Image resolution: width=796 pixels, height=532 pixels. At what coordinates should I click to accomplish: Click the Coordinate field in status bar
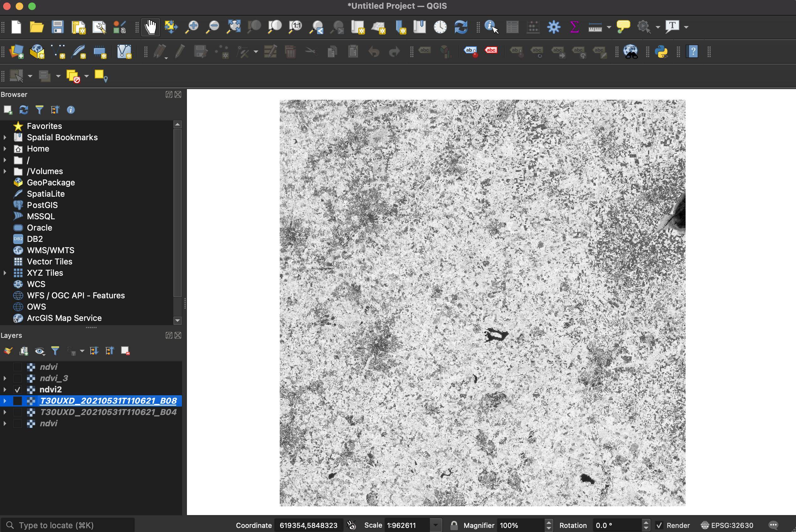308,525
